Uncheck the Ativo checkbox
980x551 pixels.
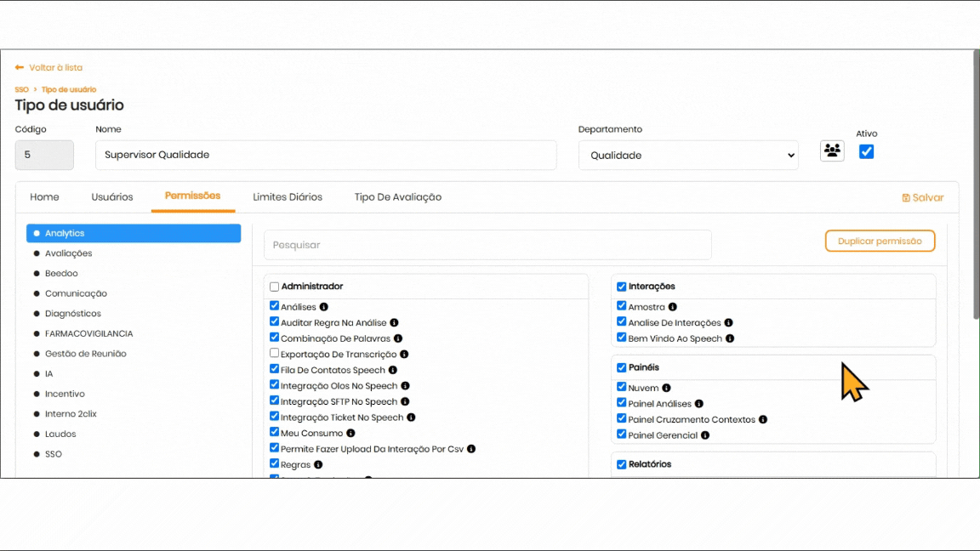[866, 152]
